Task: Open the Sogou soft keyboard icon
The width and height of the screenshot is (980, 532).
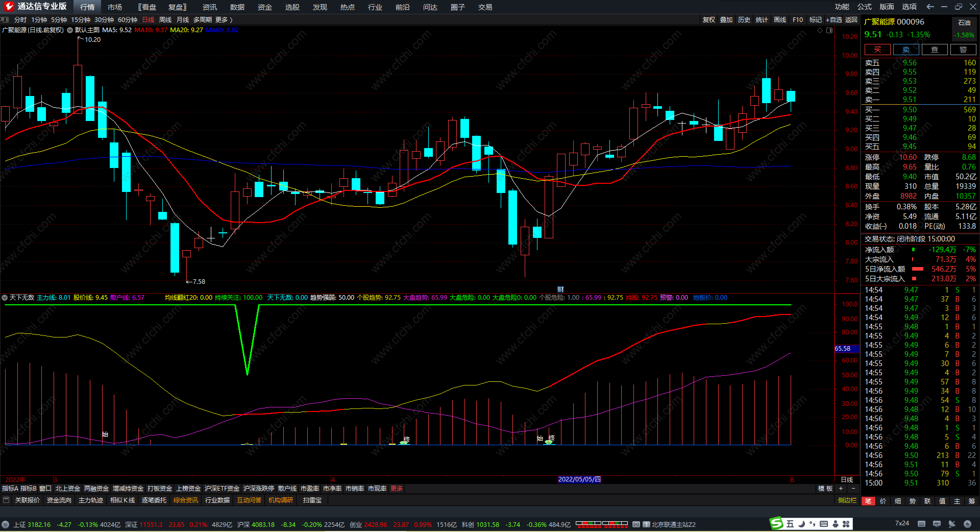Action: coord(824,524)
